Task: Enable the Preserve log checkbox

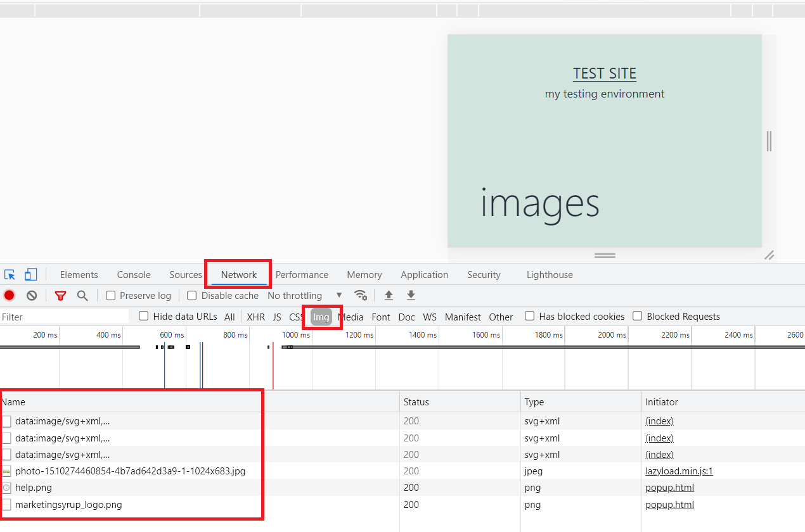Action: point(111,296)
